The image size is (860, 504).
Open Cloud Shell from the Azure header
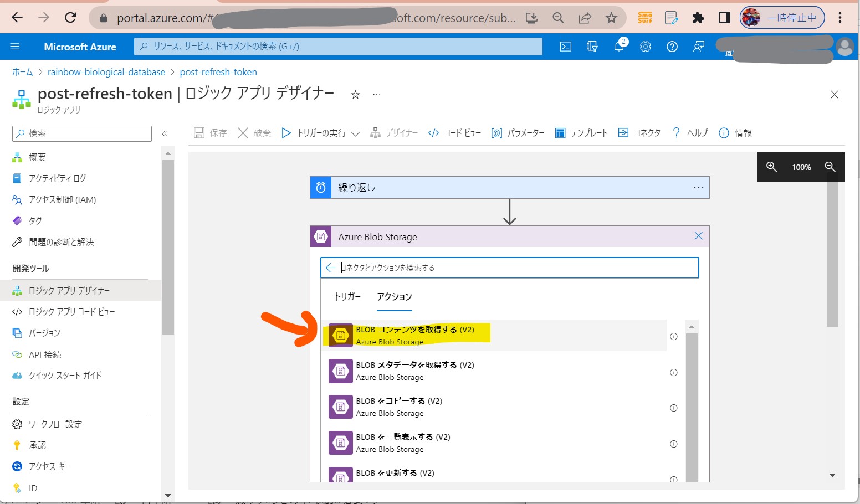click(566, 47)
